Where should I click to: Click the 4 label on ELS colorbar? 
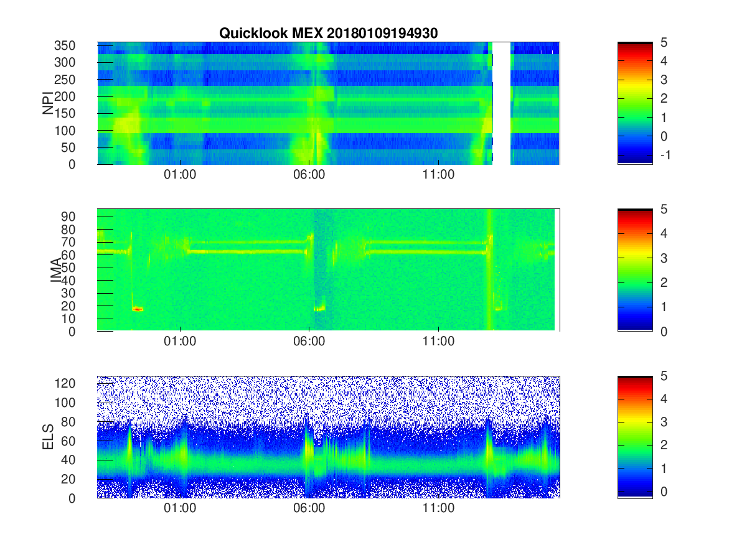point(664,399)
